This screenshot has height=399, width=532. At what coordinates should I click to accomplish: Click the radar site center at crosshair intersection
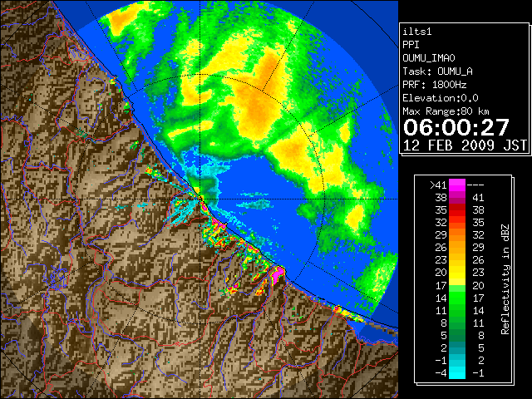point(199,199)
